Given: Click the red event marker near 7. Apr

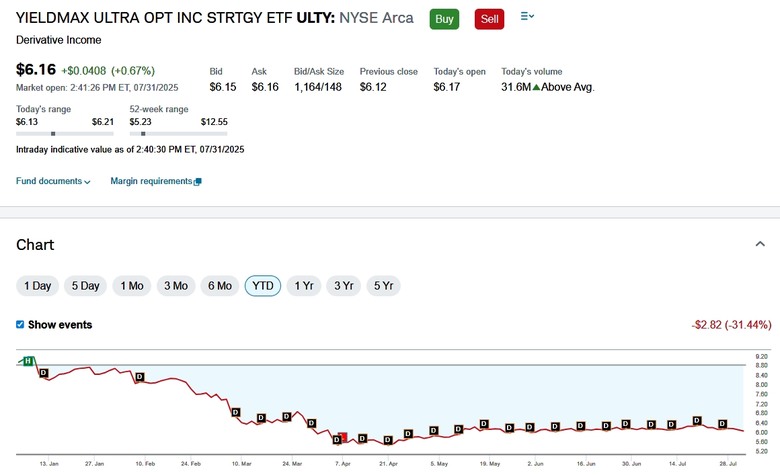Looking at the screenshot, I should [x=343, y=437].
